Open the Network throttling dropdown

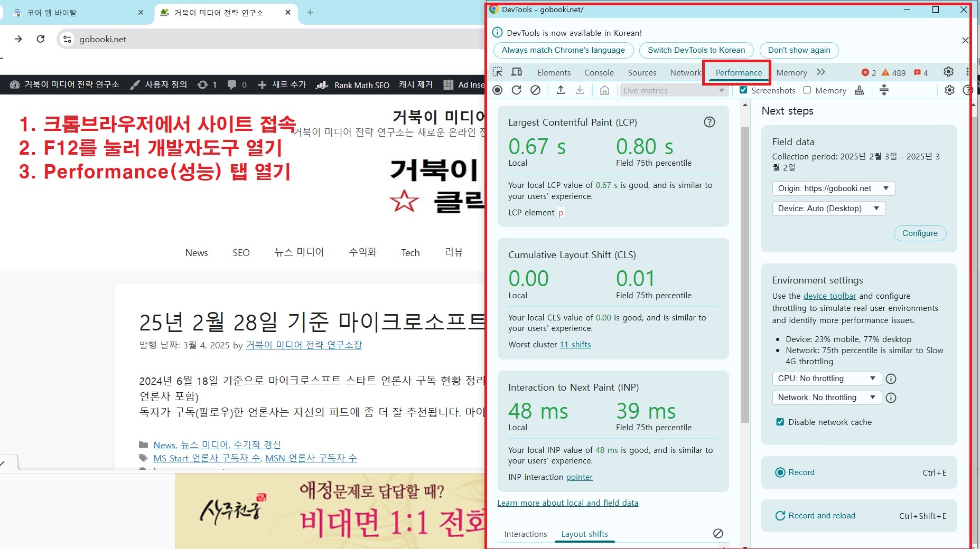pyautogui.click(x=826, y=397)
